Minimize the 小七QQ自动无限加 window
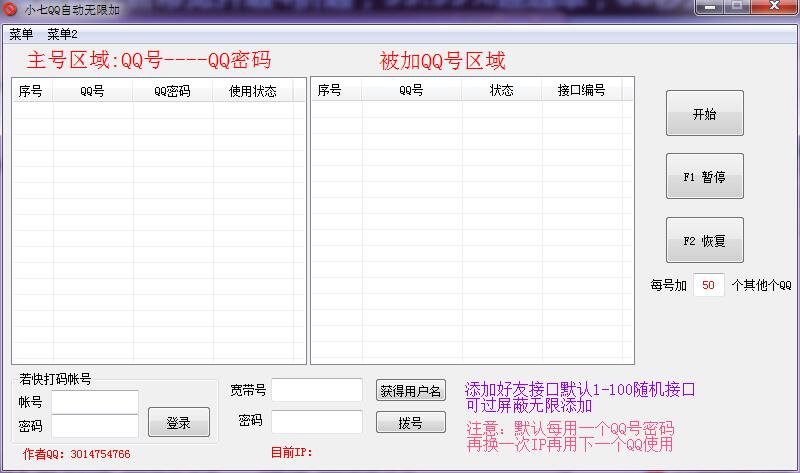 (x=709, y=7)
